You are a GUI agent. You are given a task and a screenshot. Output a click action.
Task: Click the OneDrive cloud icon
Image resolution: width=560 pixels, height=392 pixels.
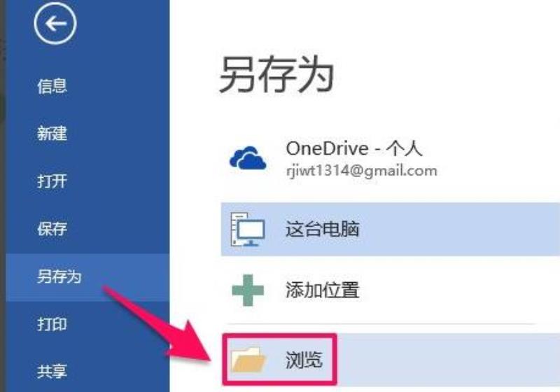tap(248, 157)
